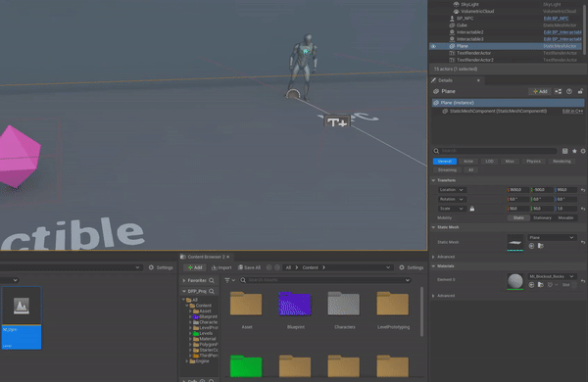Reset Static Mesh to default arrow
The image size is (588, 382).
click(583, 242)
